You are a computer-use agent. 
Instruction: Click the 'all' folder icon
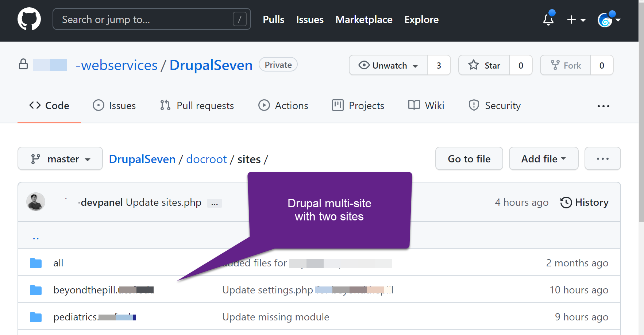(x=36, y=263)
